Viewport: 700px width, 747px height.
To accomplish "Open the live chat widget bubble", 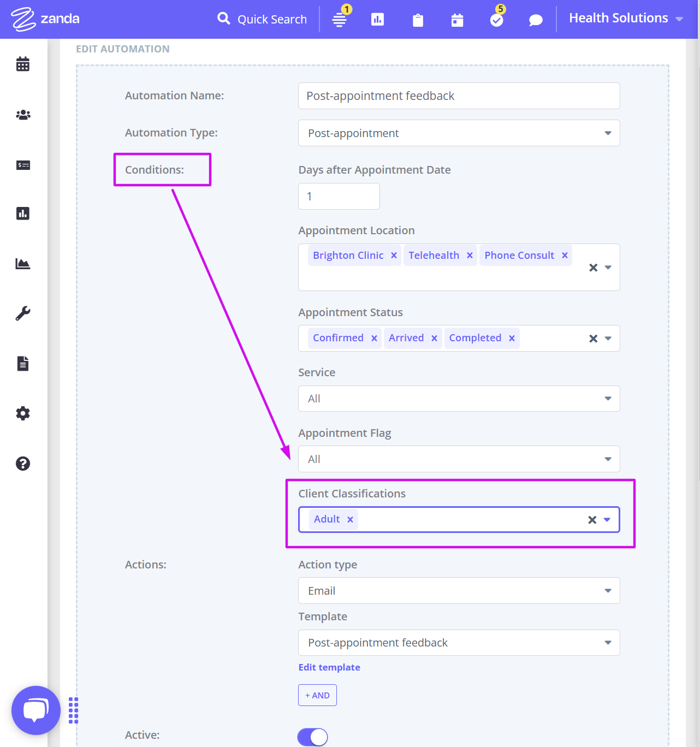I will [35, 710].
